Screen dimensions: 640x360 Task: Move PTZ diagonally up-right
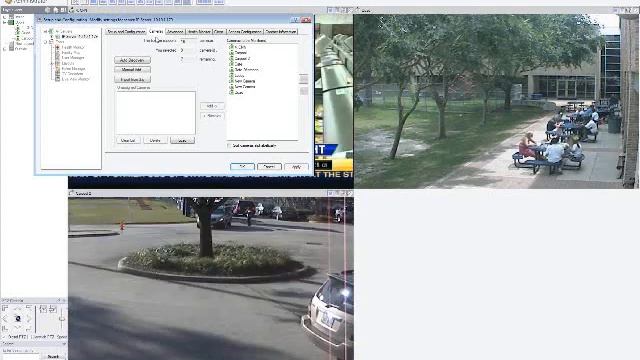point(29,307)
